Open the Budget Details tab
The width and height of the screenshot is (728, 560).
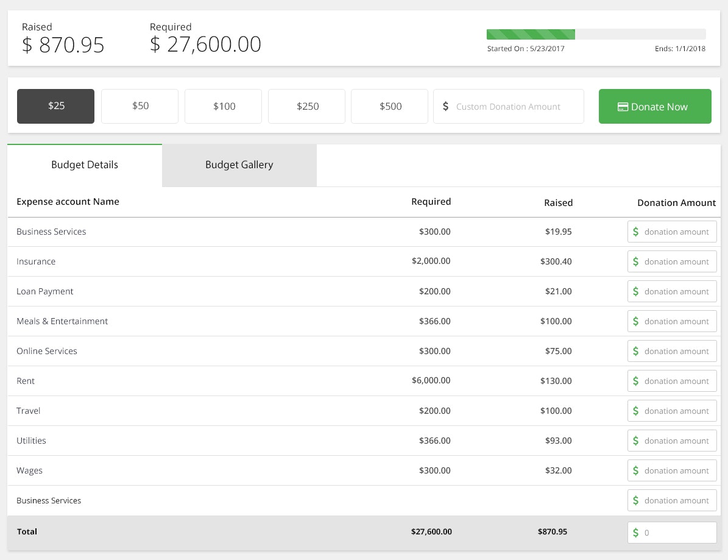click(85, 165)
